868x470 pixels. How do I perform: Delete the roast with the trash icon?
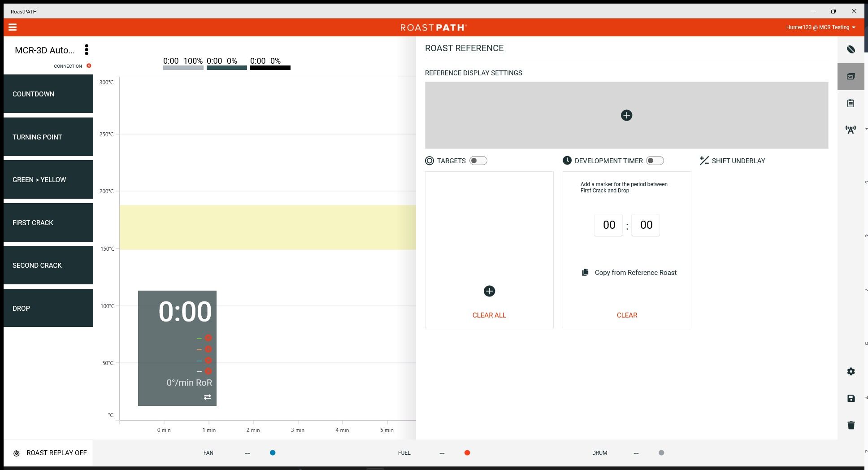(851, 425)
